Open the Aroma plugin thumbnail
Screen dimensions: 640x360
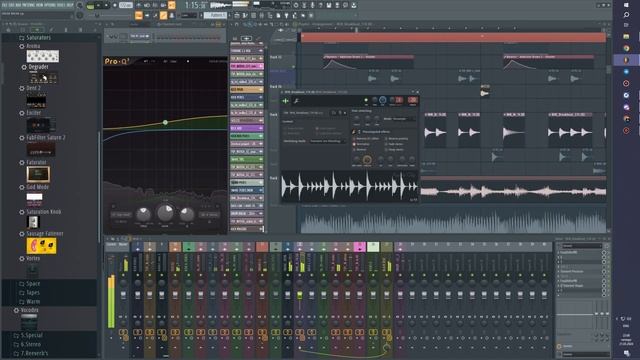coord(42,56)
